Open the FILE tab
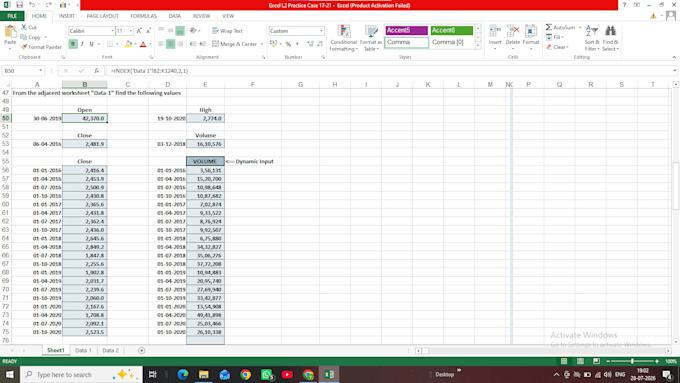 click(12, 16)
